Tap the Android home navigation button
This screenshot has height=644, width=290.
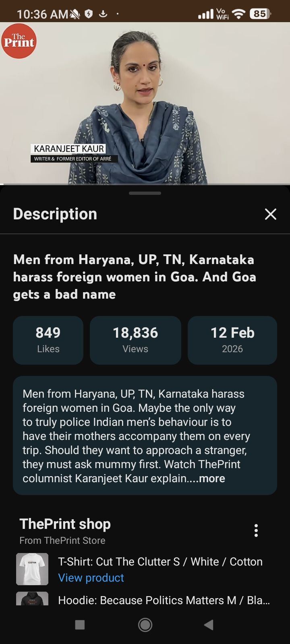[x=145, y=625]
